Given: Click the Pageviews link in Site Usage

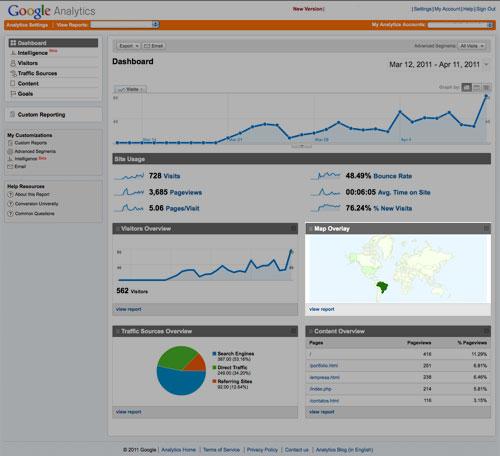Looking at the screenshot, I should point(186,192).
